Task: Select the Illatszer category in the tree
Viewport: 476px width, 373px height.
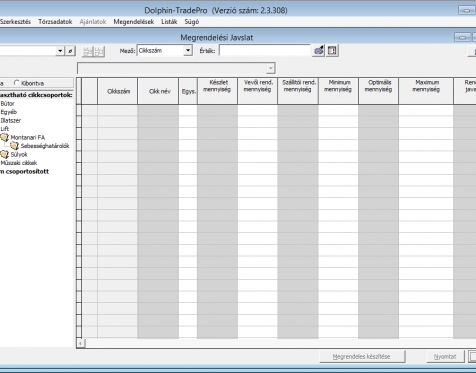Action: pos(11,120)
